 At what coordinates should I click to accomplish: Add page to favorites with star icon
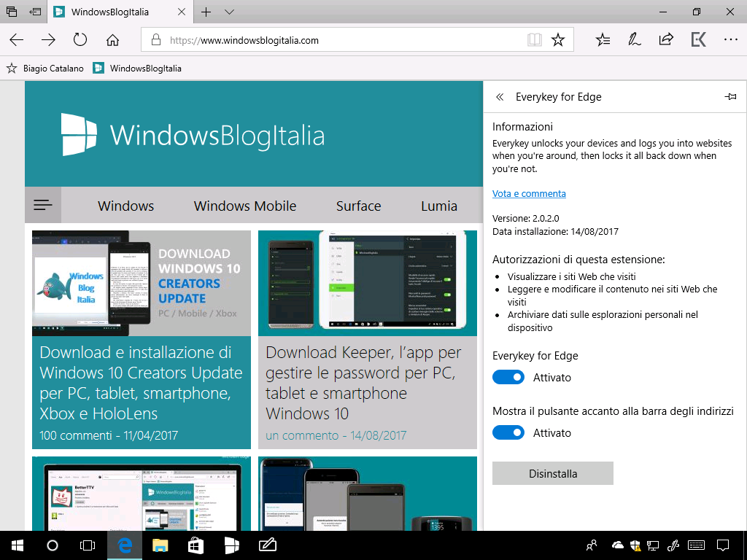click(x=558, y=40)
